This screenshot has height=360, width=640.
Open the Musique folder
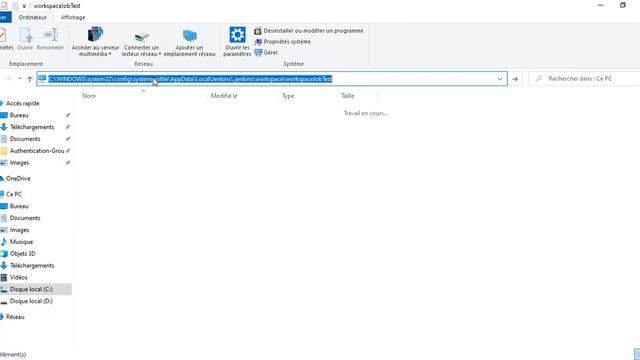[x=21, y=242]
